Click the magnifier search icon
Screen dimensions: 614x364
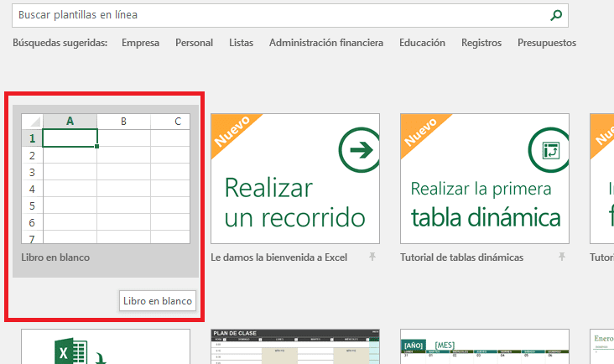pos(555,15)
